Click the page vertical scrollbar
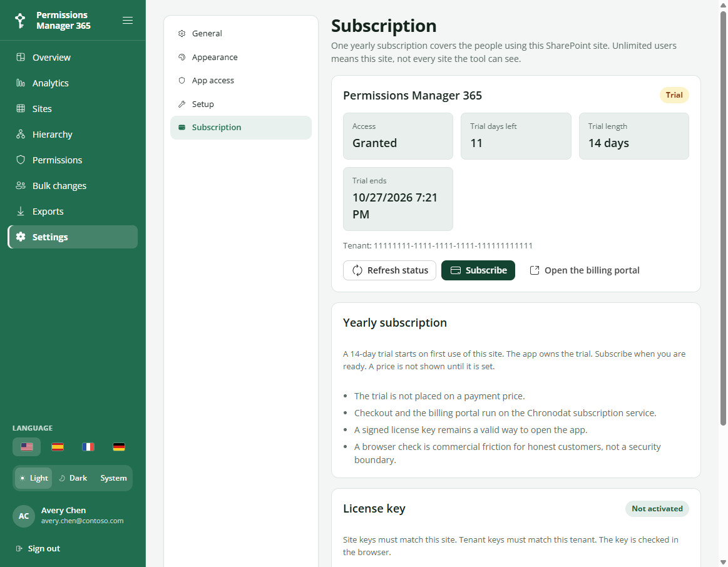The image size is (728, 567). 724,218
